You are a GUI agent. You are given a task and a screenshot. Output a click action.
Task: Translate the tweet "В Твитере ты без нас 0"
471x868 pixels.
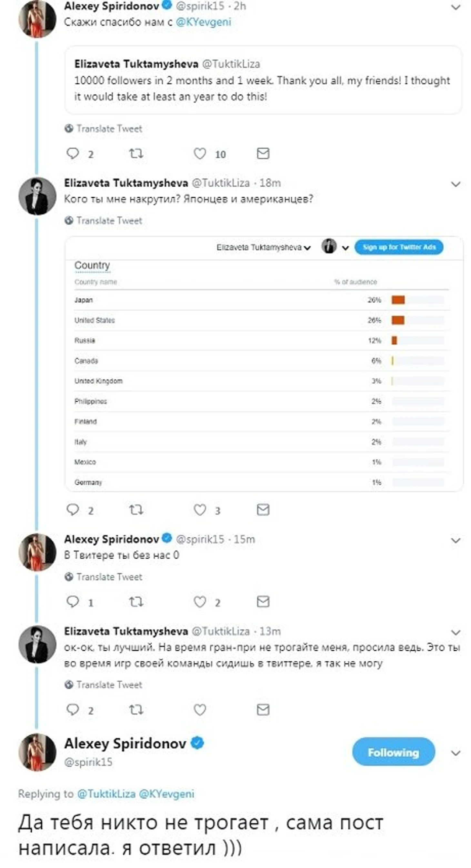point(109,577)
